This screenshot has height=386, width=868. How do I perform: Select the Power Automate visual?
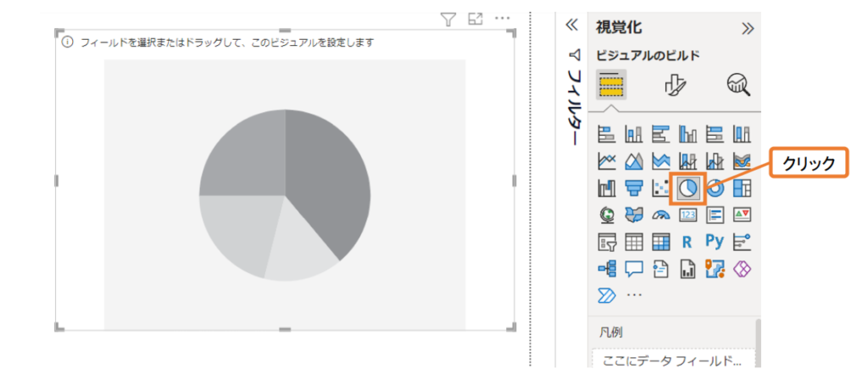coord(607,296)
